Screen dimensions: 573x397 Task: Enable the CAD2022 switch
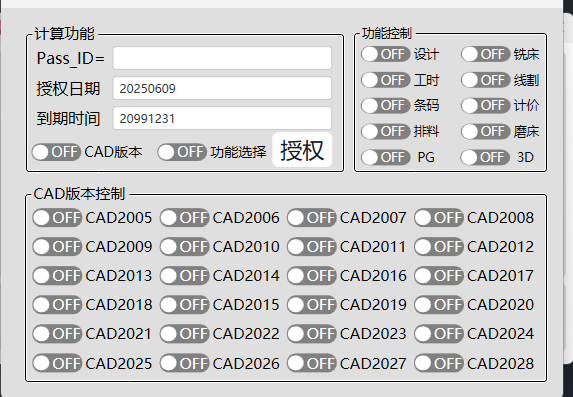pos(184,334)
